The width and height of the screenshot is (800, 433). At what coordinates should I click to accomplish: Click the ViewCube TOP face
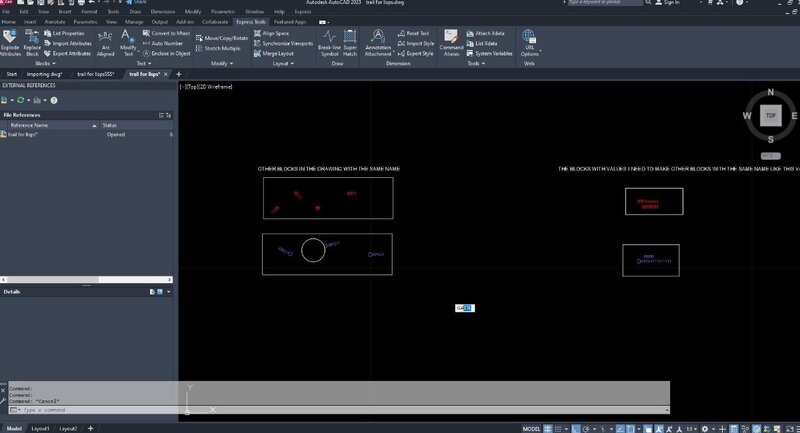point(770,116)
